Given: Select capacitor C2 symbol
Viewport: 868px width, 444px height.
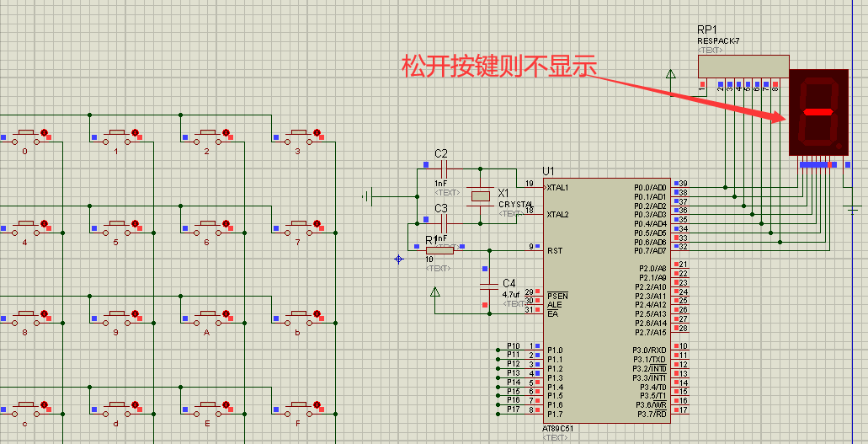Looking at the screenshot, I should (x=441, y=168).
